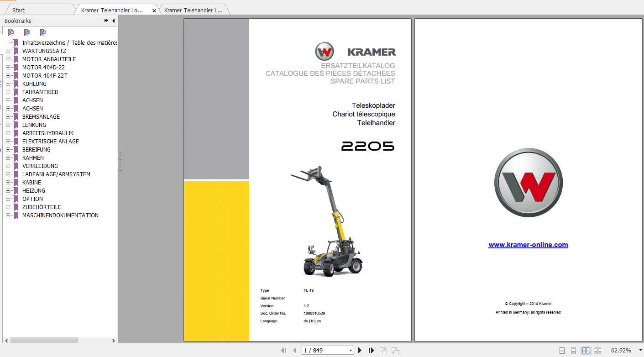Viewport: 644px width, 357px height.
Task: Expand the LENKUNG bookmark
Action: coord(8,125)
